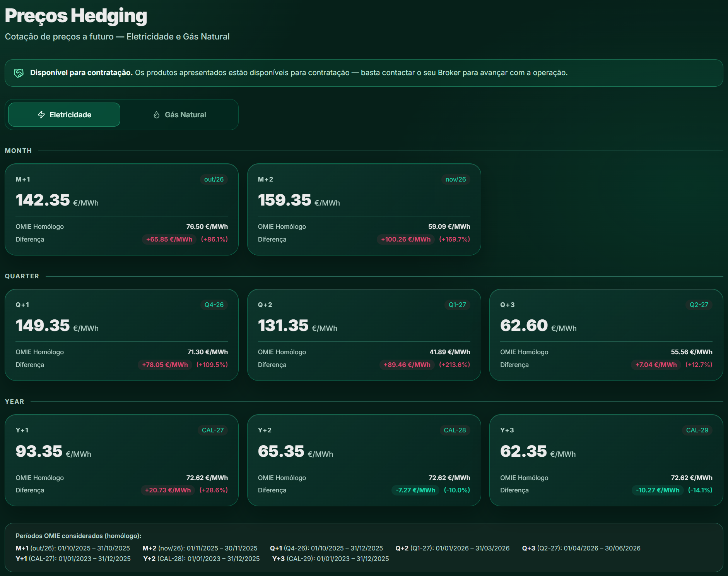Click the 62.60 price on Q+3 card
Viewport: 728px width, 576px height.
click(x=524, y=326)
